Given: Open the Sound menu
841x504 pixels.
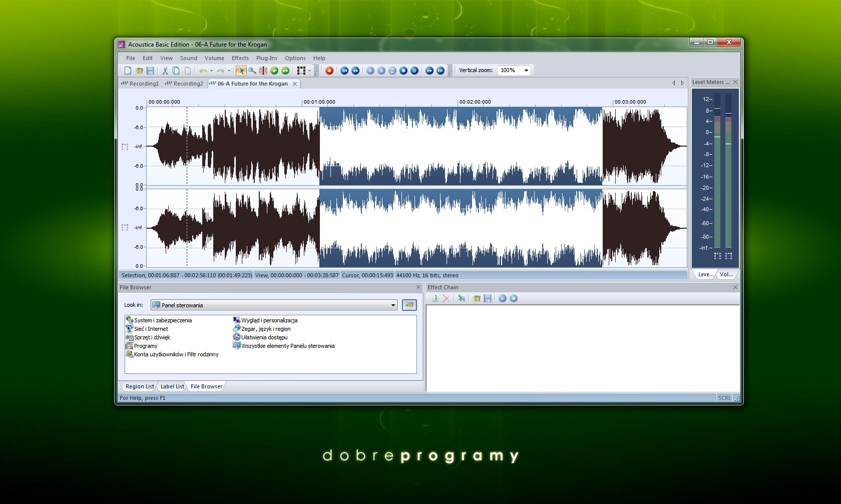Looking at the screenshot, I should point(189,58).
